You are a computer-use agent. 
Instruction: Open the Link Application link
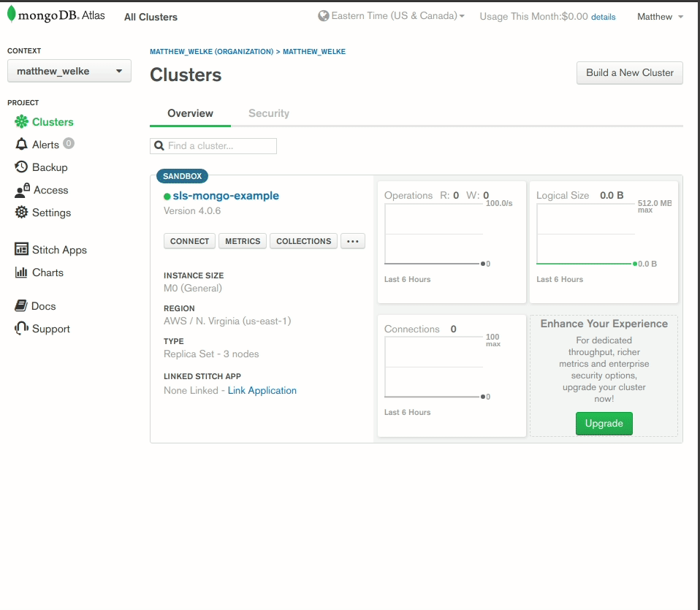point(262,390)
